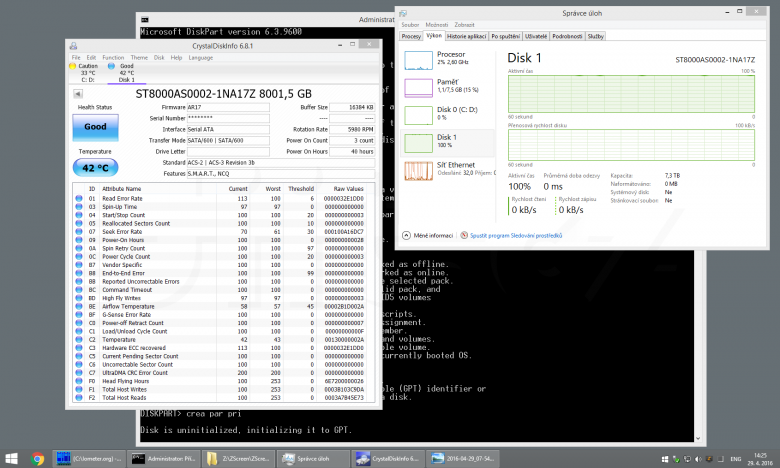Switch to the Služby tab
The width and height of the screenshot is (780, 468).
(595, 36)
